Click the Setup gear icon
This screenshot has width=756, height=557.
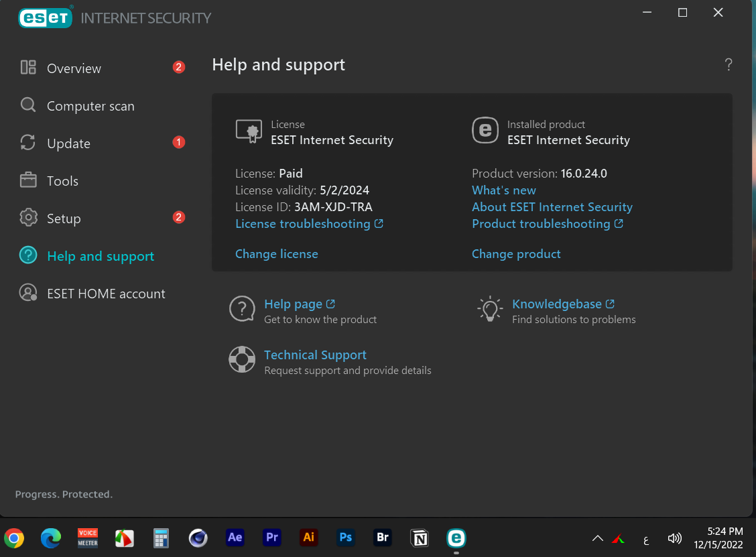pyautogui.click(x=28, y=217)
